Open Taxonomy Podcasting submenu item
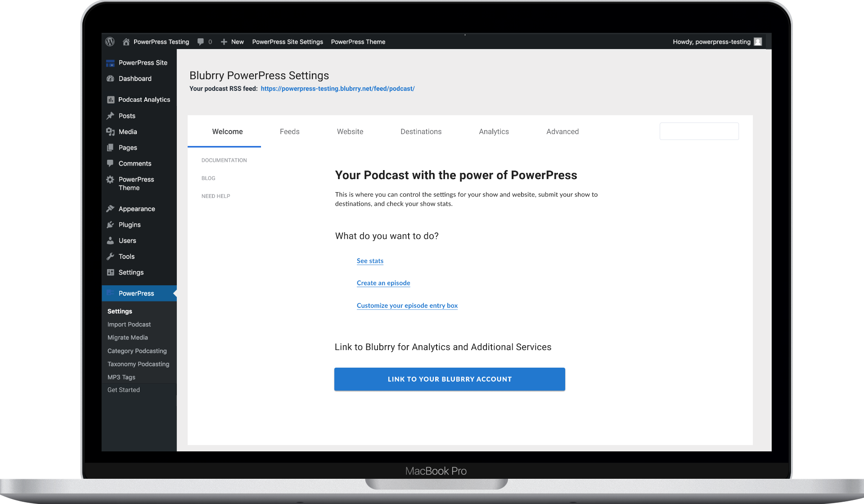The height and width of the screenshot is (504, 864). coord(139,364)
